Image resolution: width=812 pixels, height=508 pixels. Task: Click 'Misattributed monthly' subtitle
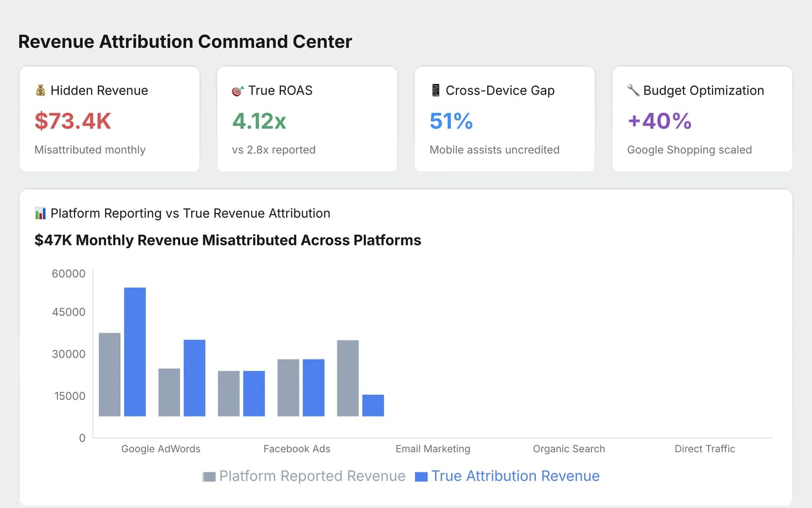point(90,150)
